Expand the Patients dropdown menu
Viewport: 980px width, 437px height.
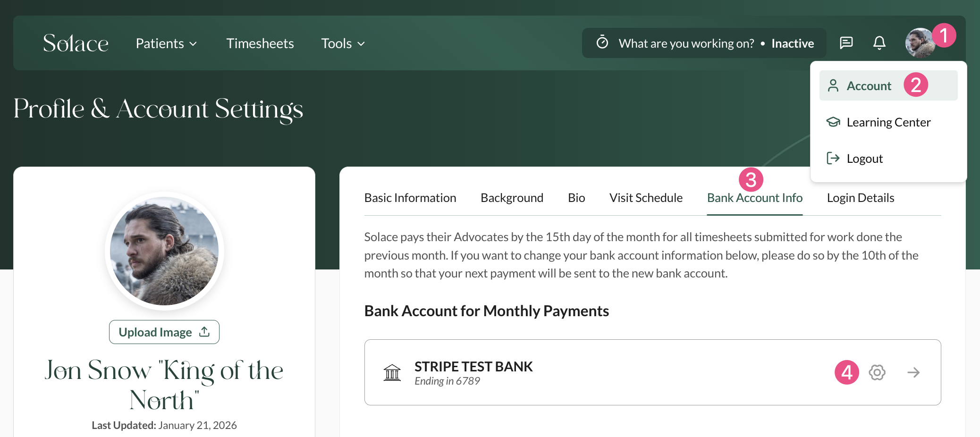tap(166, 43)
